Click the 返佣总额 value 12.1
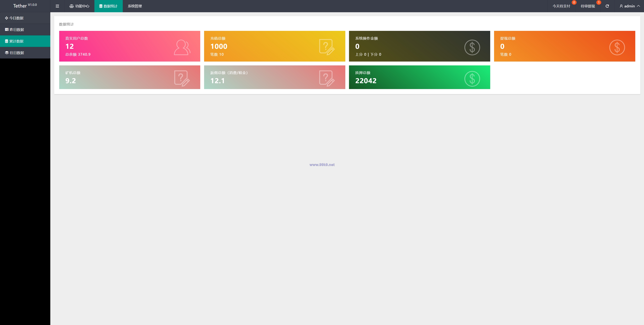644x325 pixels. coord(218,81)
